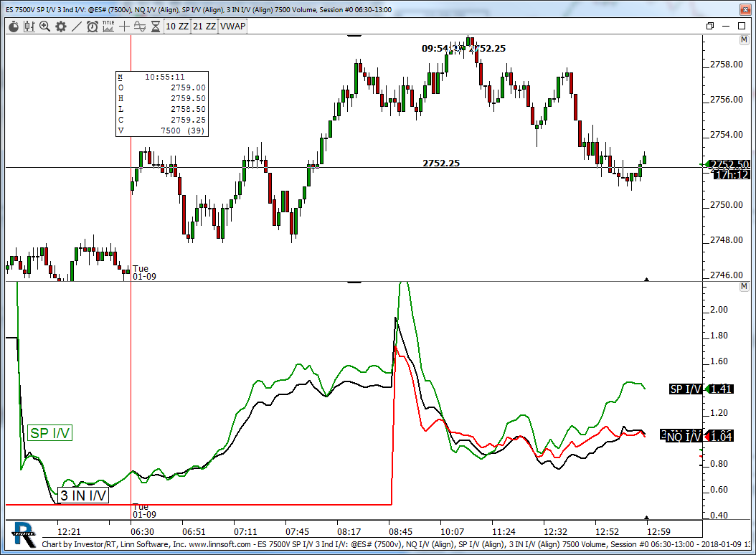Image resolution: width=756 pixels, height=555 pixels.
Task: Click the window title bar text
Action: (199, 9)
